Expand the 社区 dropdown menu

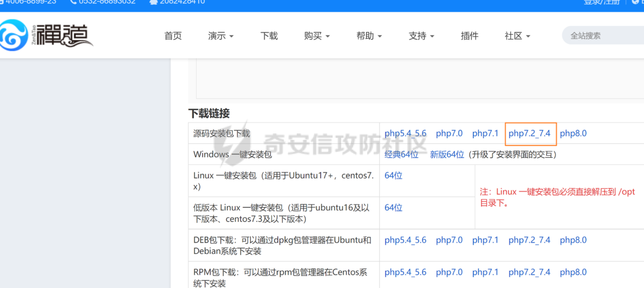[x=517, y=36]
